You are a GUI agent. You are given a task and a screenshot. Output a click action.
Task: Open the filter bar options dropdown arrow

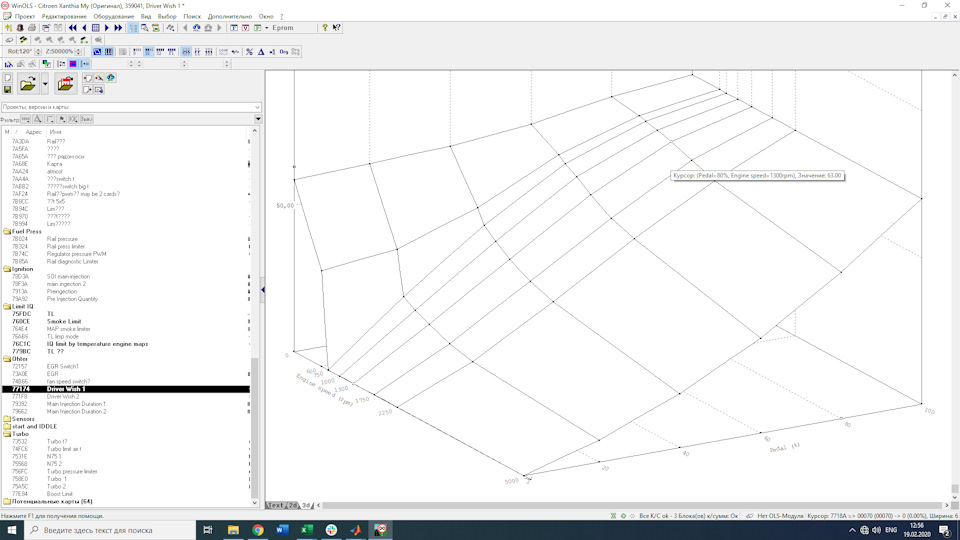(258, 119)
